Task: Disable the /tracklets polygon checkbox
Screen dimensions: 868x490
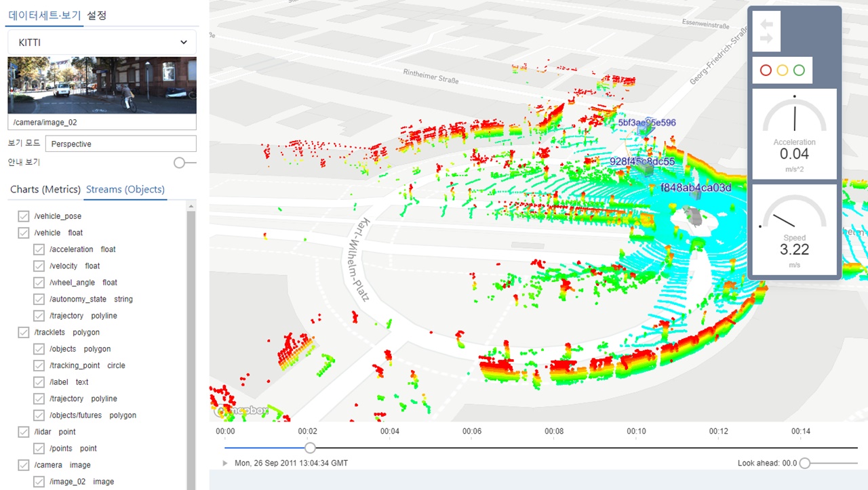Action: point(24,332)
